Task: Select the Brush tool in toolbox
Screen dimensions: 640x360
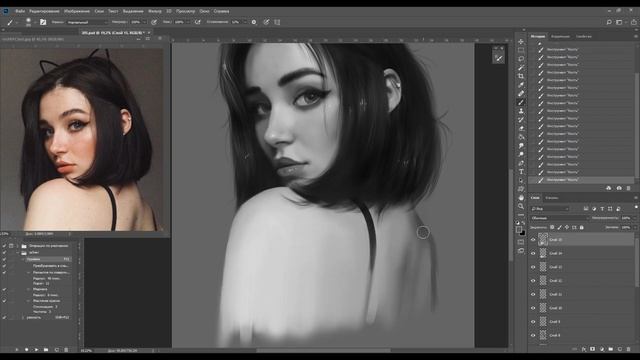Action: pyautogui.click(x=521, y=102)
